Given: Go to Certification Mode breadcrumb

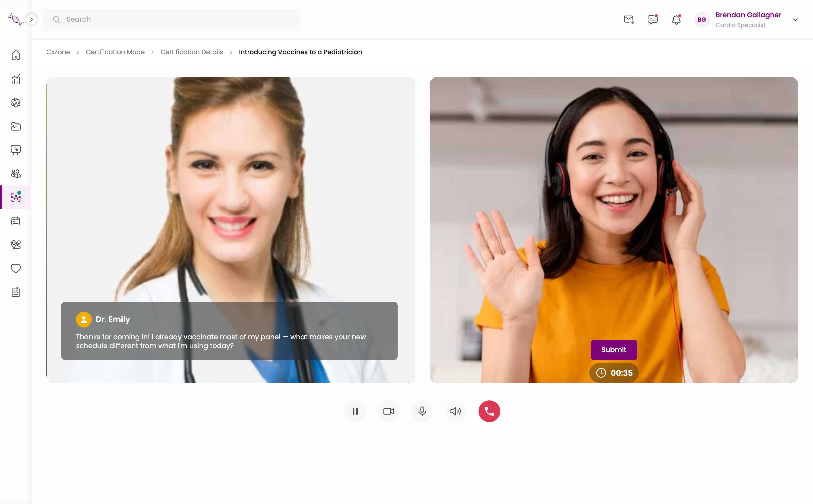Looking at the screenshot, I should (x=115, y=52).
